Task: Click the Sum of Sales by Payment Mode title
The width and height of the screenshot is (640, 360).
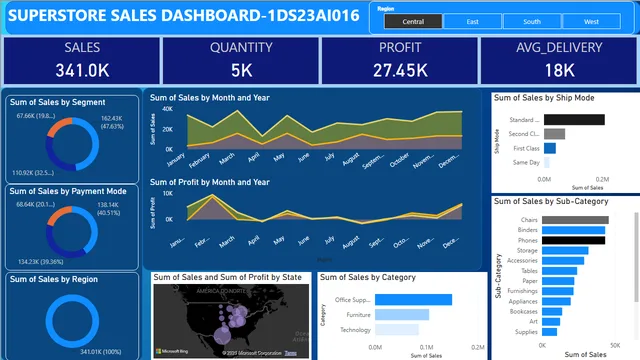Action: coord(68,191)
